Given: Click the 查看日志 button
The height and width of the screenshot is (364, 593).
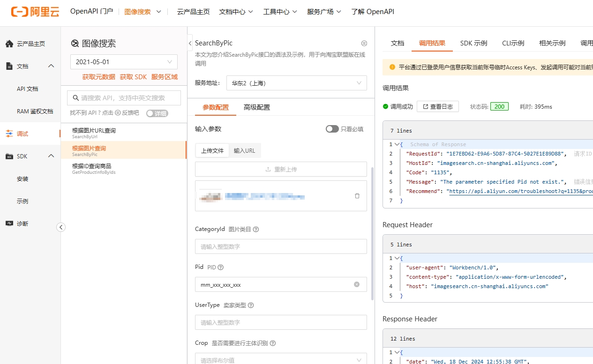Looking at the screenshot, I should [x=437, y=106].
